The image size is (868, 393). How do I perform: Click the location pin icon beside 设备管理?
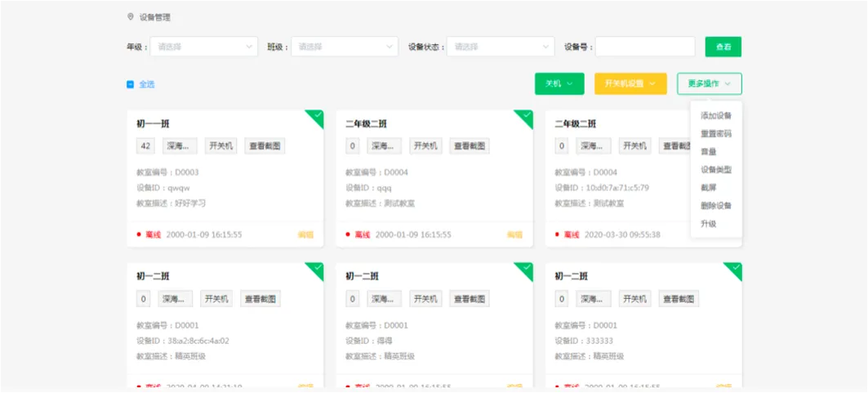[x=130, y=16]
